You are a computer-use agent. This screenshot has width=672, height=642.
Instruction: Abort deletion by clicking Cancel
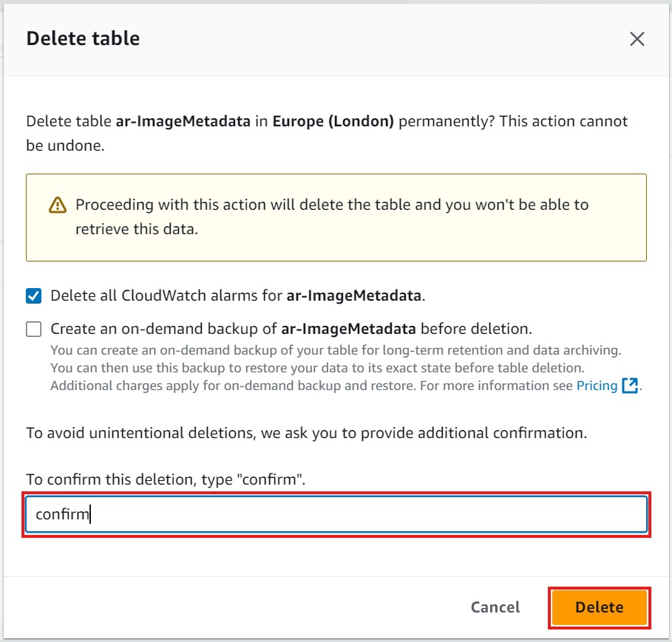pyautogui.click(x=495, y=607)
